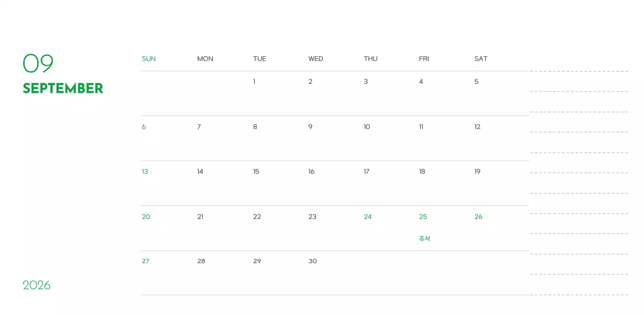
Task: Select date 15 on Tuesday
Action: [256, 171]
